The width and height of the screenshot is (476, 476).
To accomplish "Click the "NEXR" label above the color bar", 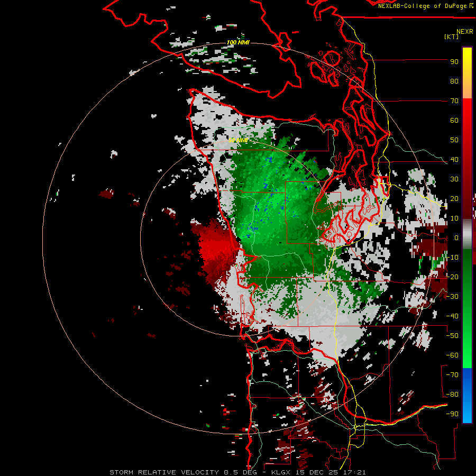I will (x=465, y=32).
